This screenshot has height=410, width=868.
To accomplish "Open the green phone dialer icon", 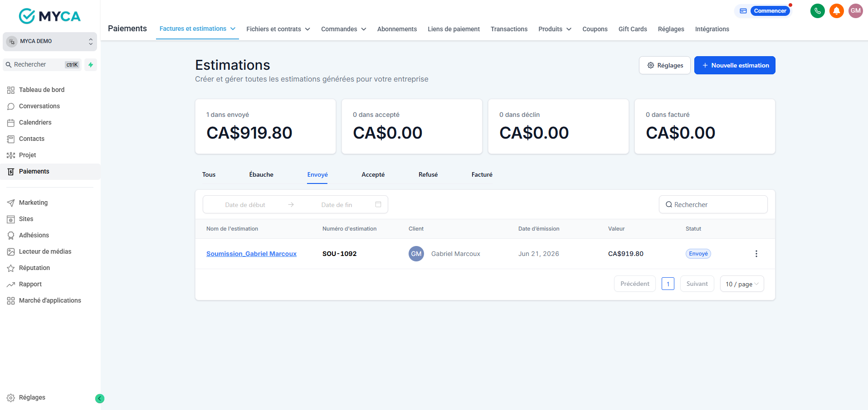I will (817, 11).
